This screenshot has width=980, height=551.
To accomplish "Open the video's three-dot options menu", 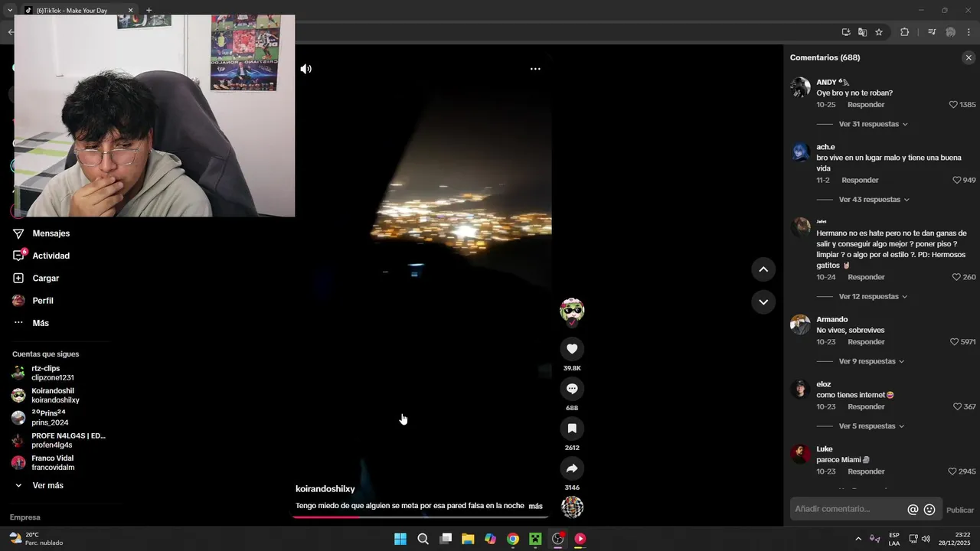I will tap(535, 69).
